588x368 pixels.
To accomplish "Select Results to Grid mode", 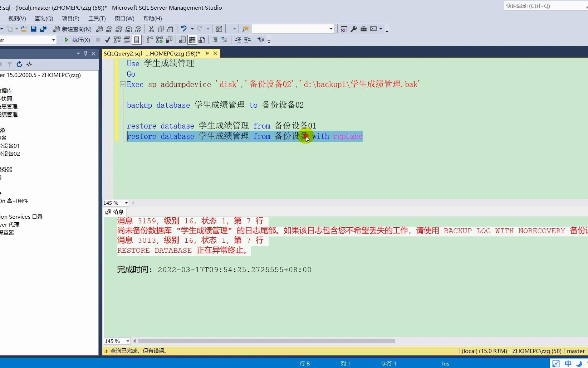I will coord(192,40).
